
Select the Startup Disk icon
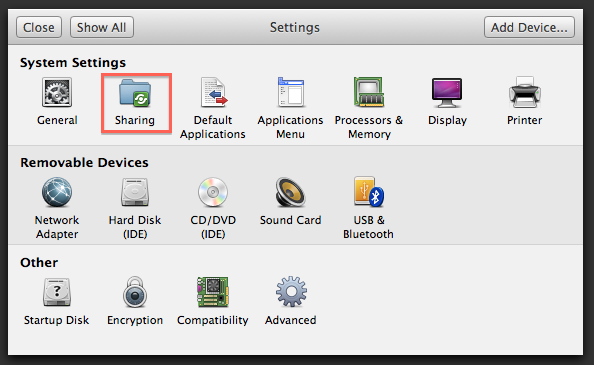point(57,292)
